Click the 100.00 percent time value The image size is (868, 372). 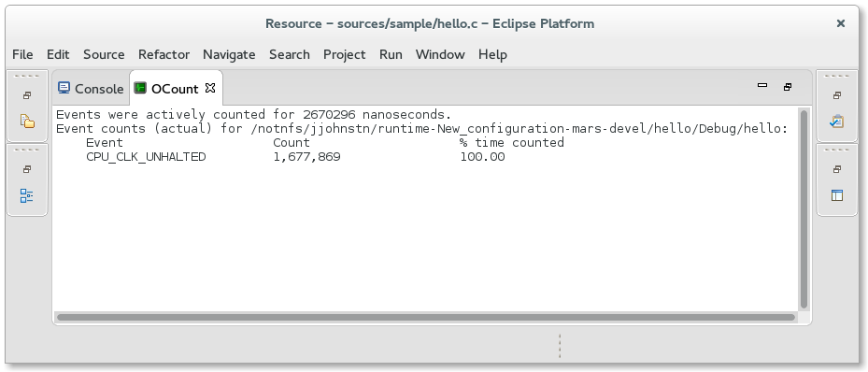click(x=482, y=157)
